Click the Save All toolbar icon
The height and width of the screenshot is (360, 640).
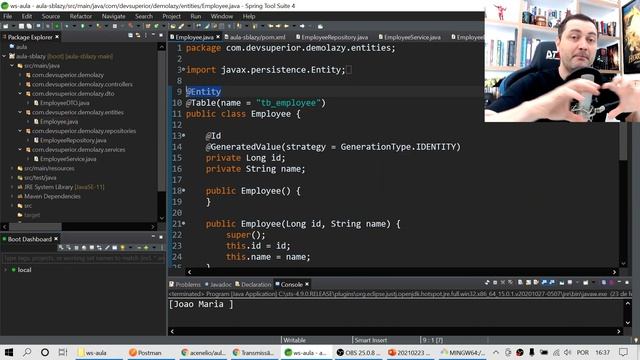29,26
